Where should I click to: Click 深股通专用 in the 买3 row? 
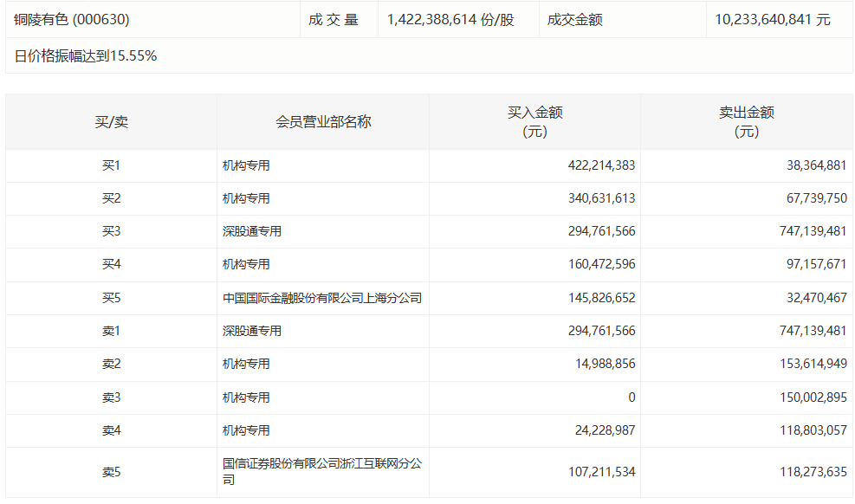pos(252,231)
